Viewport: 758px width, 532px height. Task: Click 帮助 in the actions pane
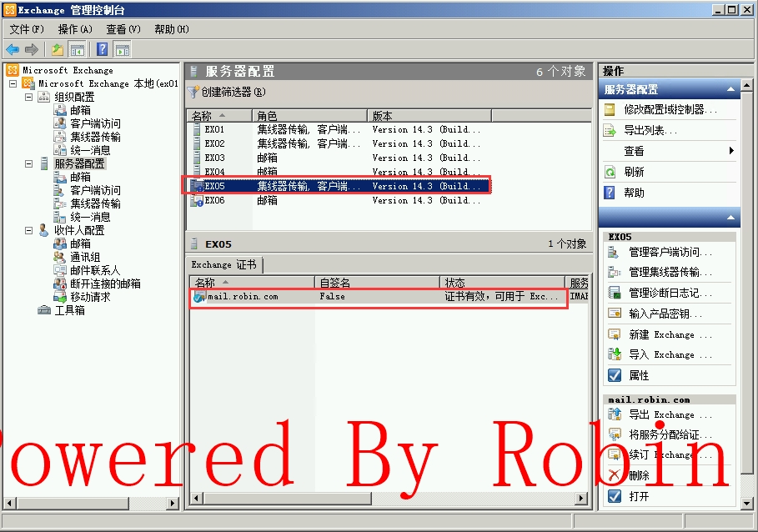click(x=634, y=193)
